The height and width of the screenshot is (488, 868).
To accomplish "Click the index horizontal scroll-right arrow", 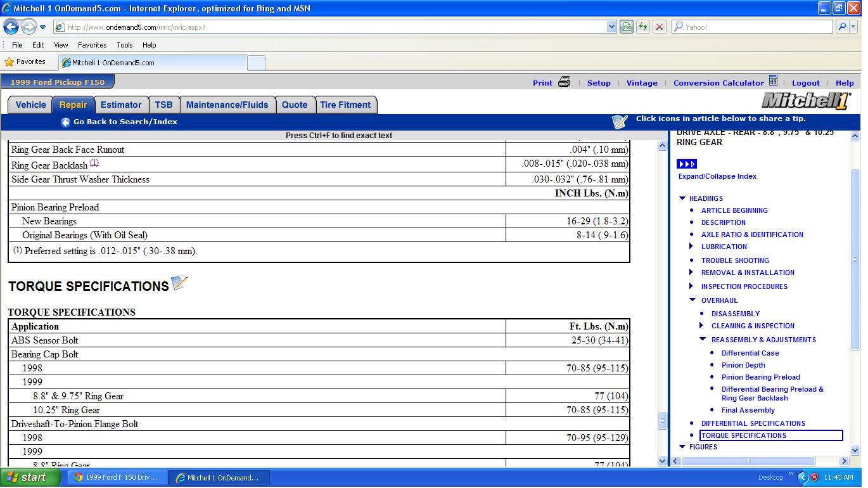I will tap(844, 461).
